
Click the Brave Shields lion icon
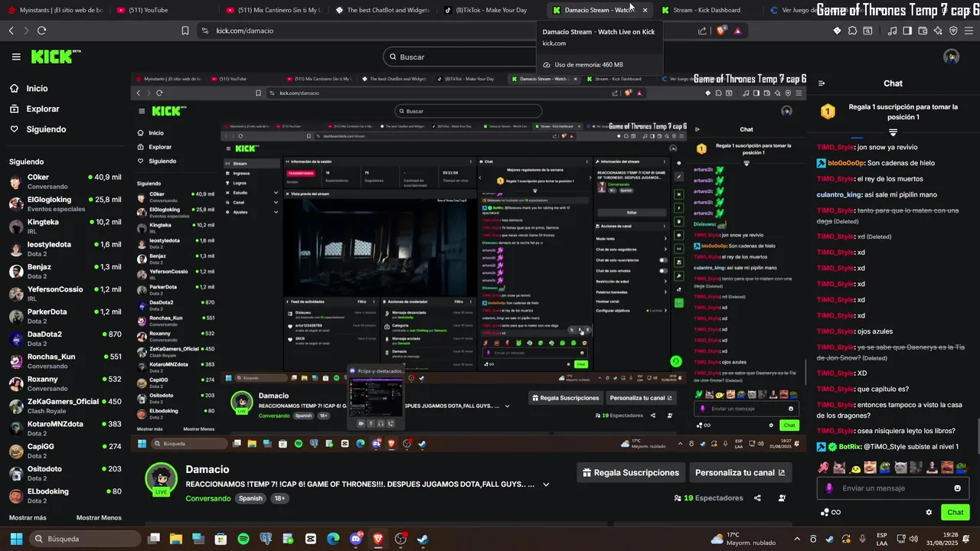[x=720, y=31]
